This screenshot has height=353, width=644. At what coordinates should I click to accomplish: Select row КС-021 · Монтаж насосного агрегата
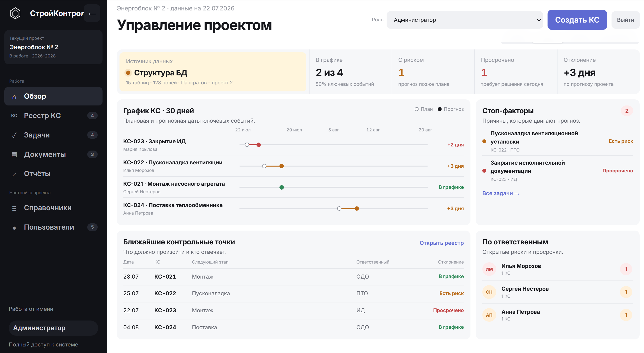pyautogui.click(x=293, y=187)
